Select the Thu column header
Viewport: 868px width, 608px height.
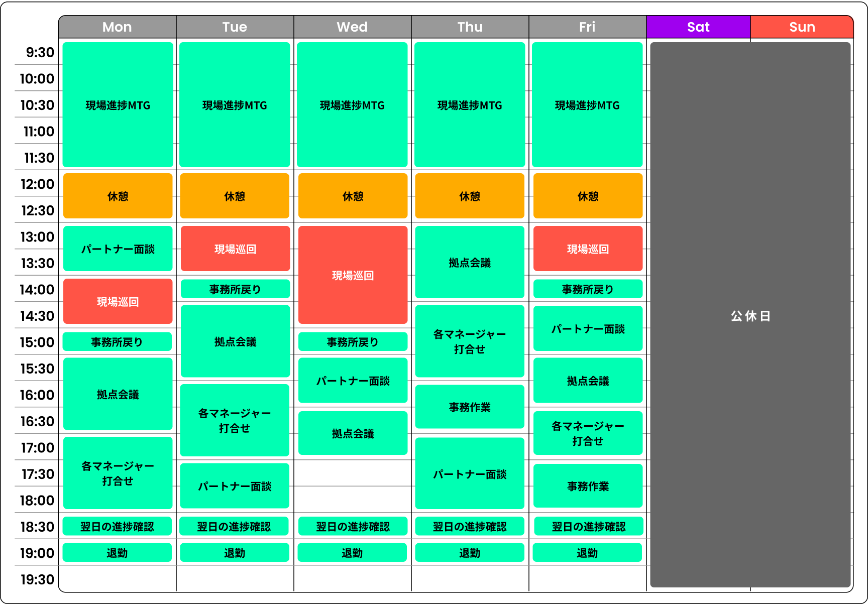(470, 27)
